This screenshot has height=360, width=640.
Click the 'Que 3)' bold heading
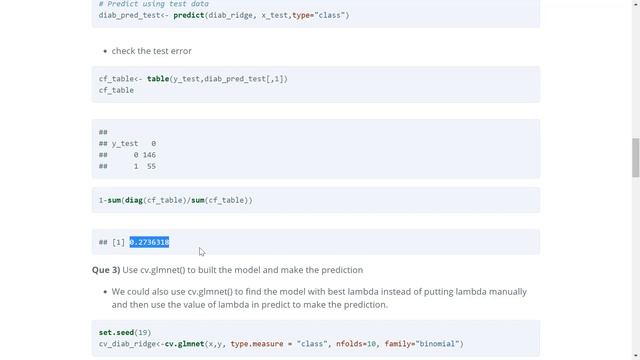(x=106, y=270)
